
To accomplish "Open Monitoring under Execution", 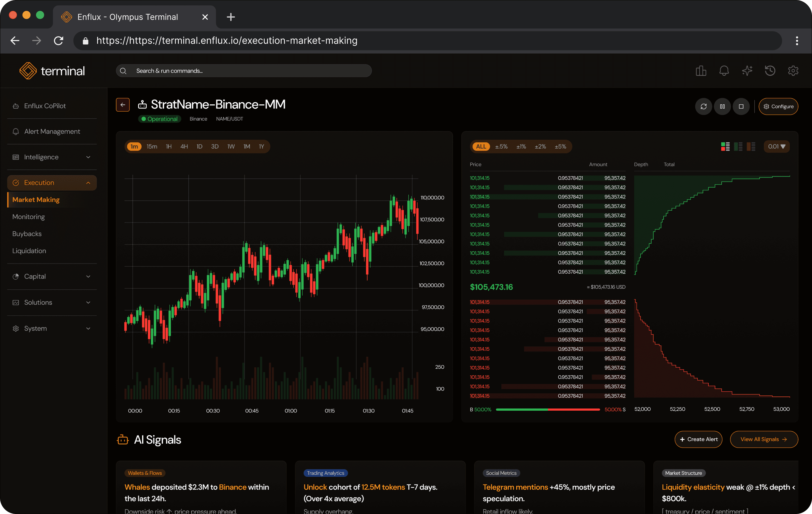I will 29,217.
